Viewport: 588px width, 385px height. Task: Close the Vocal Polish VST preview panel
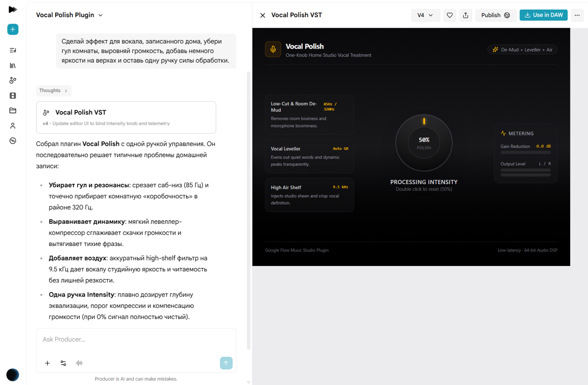pyautogui.click(x=263, y=15)
